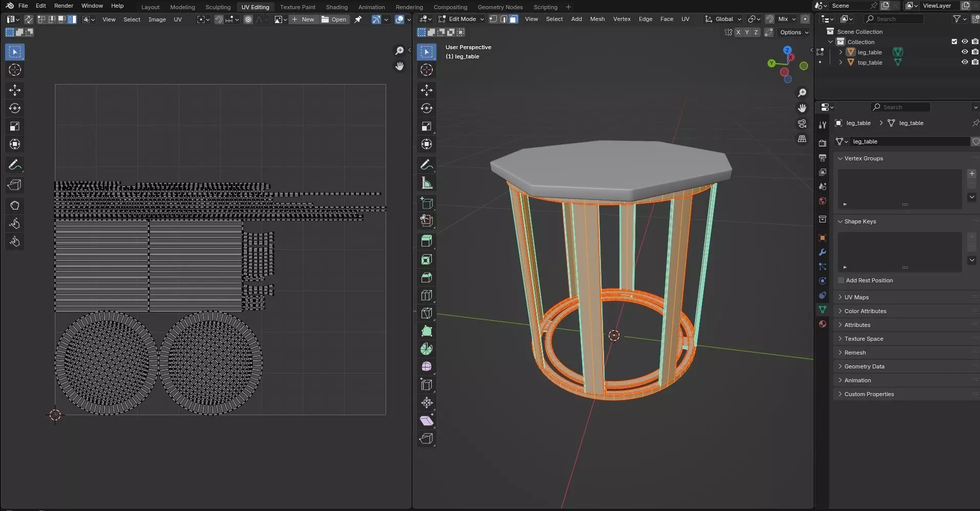Select the Spin tool
This screenshot has width=980, height=511.
click(x=427, y=349)
